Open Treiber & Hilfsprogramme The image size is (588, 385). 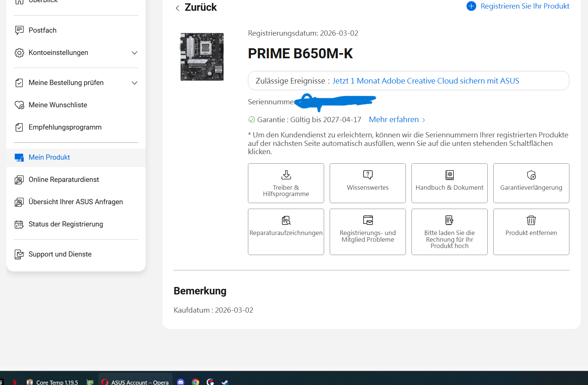tap(286, 183)
